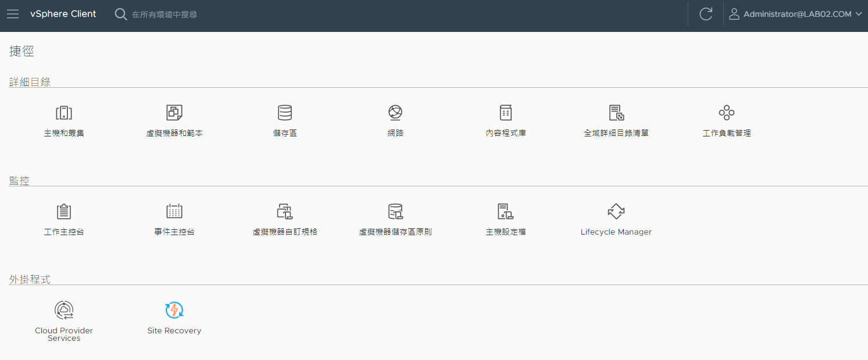
Task: Open the Administrator@LAB02.COM user menu
Action: tap(795, 14)
